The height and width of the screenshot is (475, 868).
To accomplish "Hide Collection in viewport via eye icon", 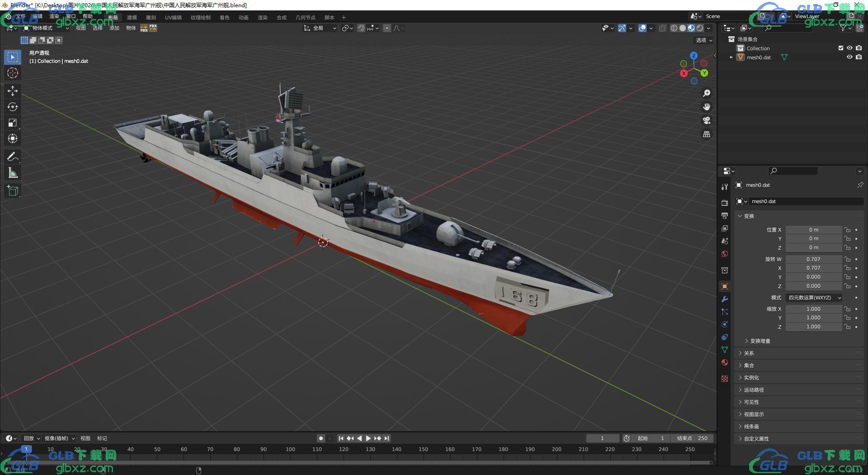I will pos(849,48).
